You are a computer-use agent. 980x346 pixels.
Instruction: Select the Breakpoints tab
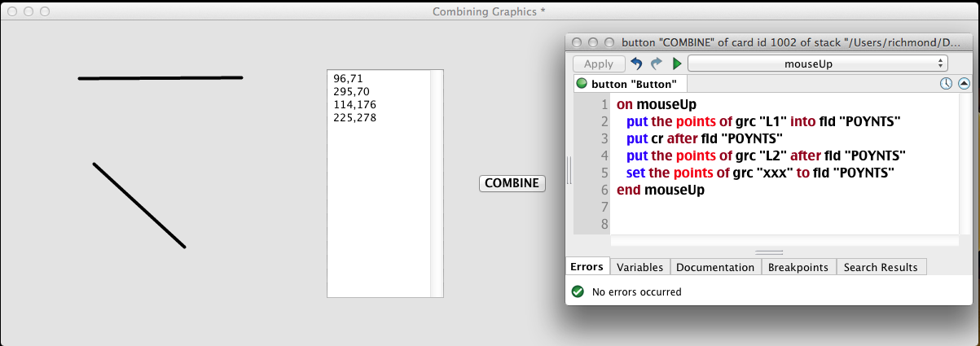[x=798, y=267]
